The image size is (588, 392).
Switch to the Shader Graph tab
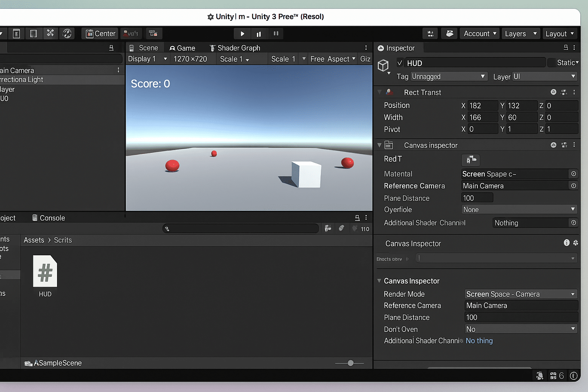pyautogui.click(x=235, y=47)
